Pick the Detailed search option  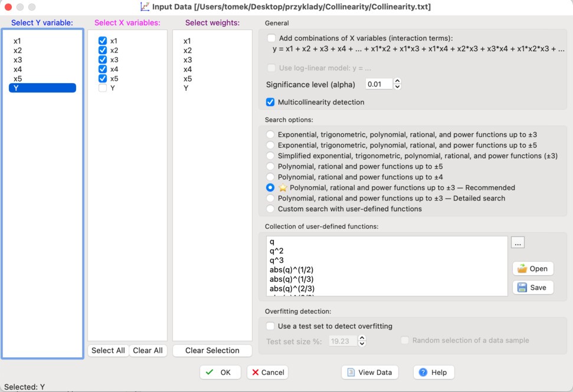(x=270, y=199)
